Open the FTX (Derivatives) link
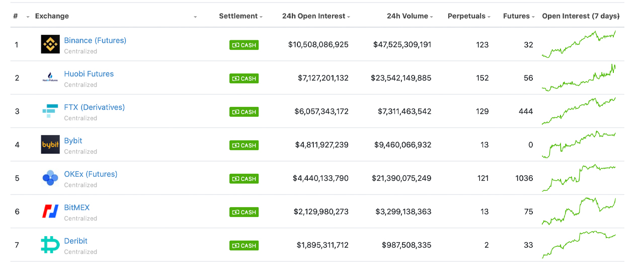Screen dimensions: 644x272 coord(95,107)
